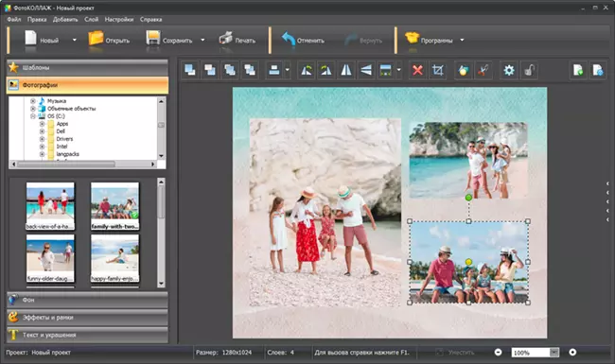Click the folder tree horizontal scrollbar right arrow
The height and width of the screenshot is (364, 615).
[153, 165]
